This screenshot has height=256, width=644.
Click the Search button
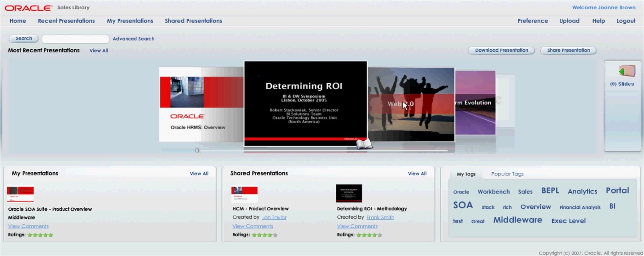point(24,38)
